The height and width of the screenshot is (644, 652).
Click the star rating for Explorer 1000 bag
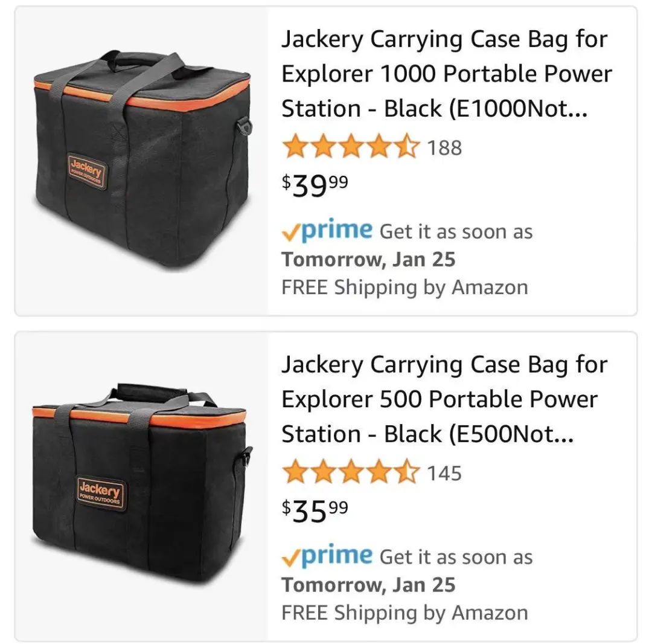coord(351,146)
